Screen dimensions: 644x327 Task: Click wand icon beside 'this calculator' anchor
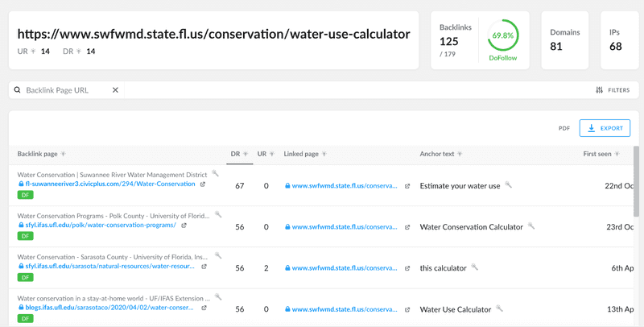click(474, 267)
